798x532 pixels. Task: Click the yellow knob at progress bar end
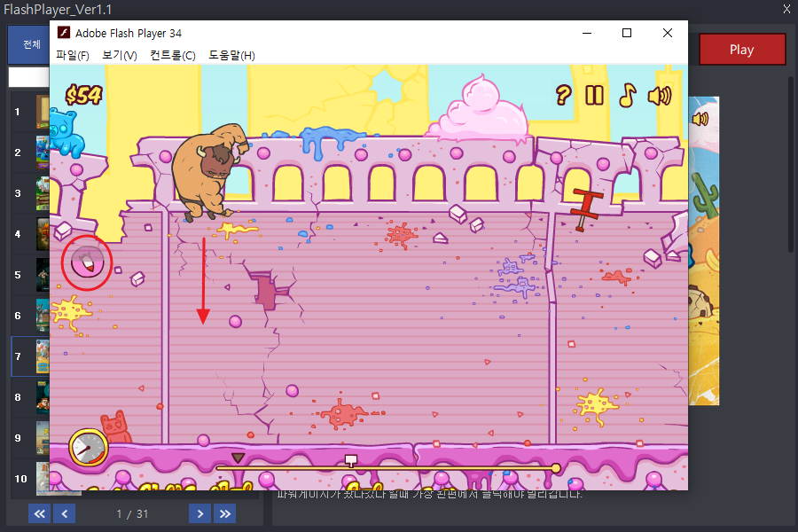556,468
